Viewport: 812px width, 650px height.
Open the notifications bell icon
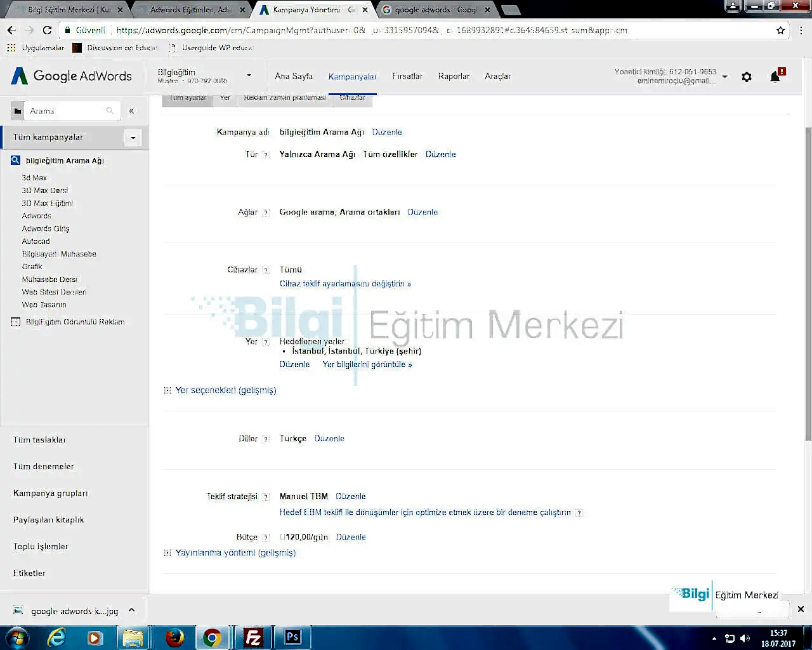(x=775, y=77)
